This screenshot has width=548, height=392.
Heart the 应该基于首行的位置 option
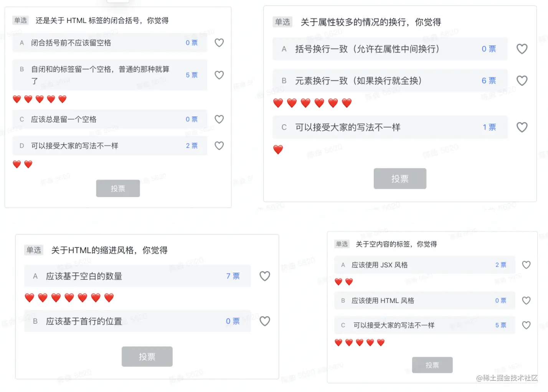click(x=265, y=321)
